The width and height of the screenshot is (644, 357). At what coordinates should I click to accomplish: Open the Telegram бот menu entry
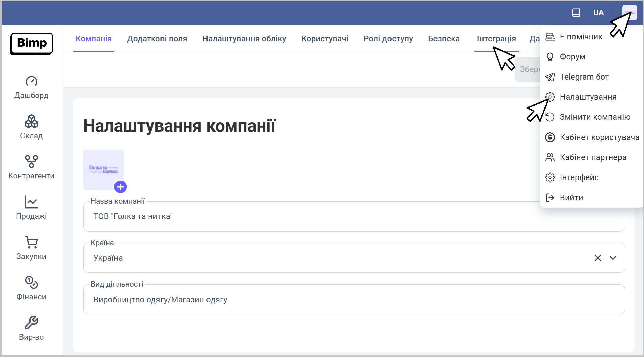(x=584, y=77)
